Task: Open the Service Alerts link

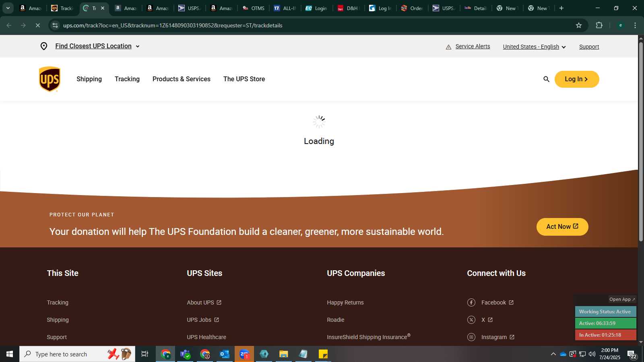Action: click(x=473, y=46)
